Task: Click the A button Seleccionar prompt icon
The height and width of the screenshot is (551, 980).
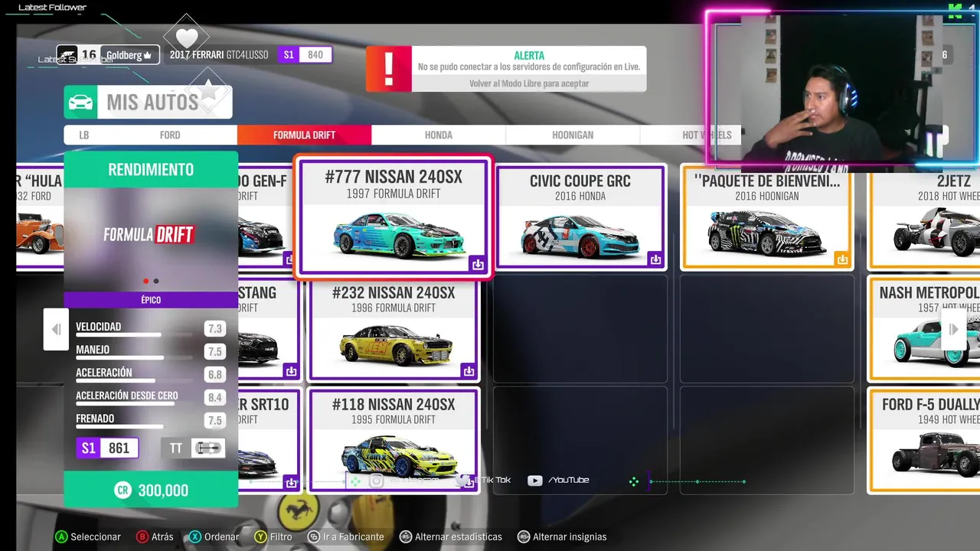Action: point(61,537)
